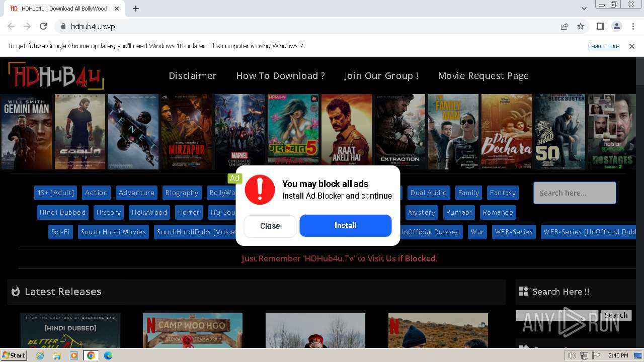Switch to Chrome in the taskbar

point(91,355)
